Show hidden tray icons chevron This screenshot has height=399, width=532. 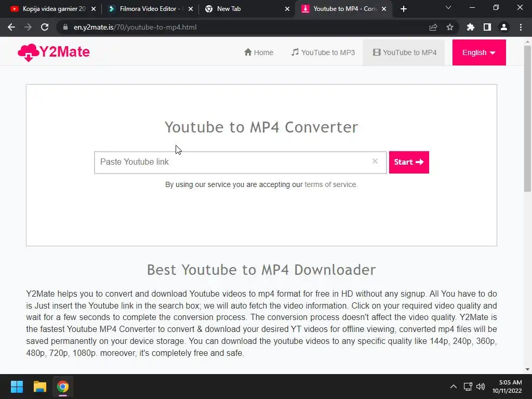(453, 387)
